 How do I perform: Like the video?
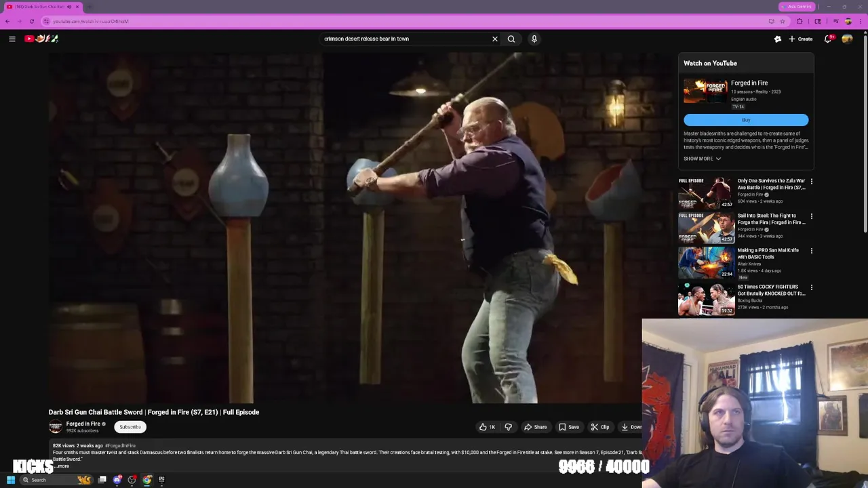[487, 427]
